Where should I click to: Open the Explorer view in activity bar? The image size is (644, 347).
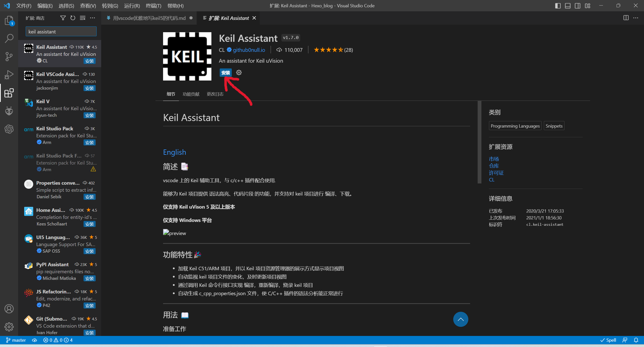click(9, 20)
